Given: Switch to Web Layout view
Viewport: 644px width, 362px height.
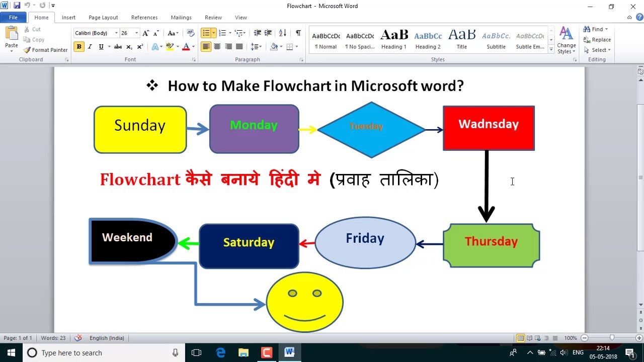Looking at the screenshot, I should (x=538, y=338).
